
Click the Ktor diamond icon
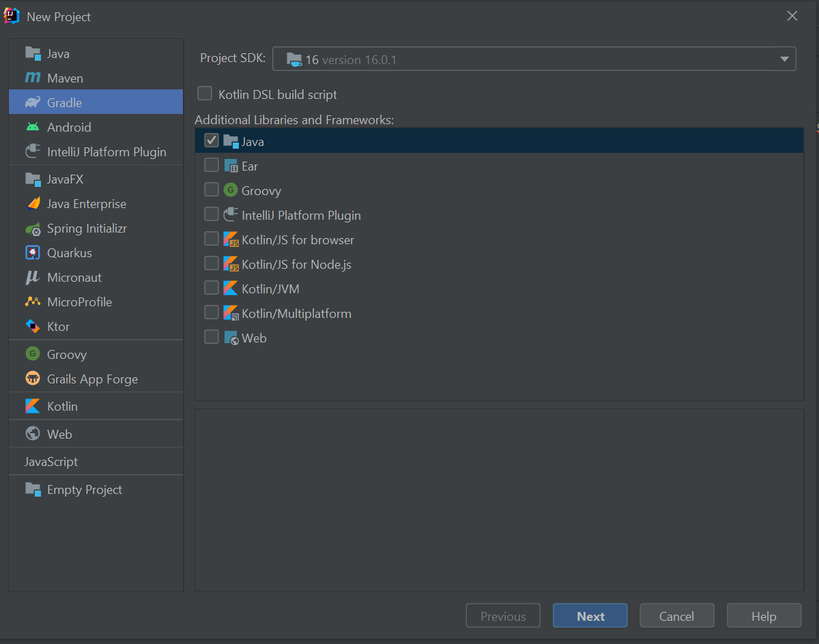[x=33, y=326]
